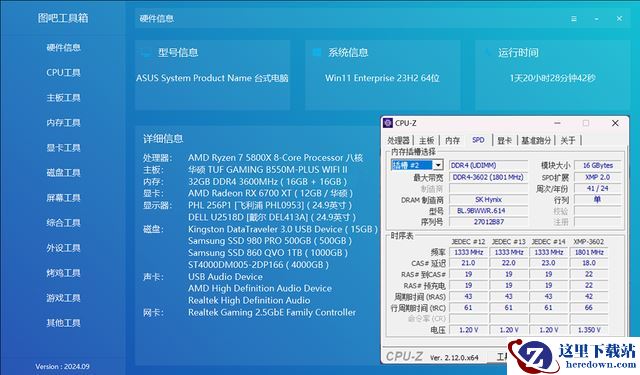
Task: Open 烤鸡工具 sidebar item
Action: coord(63,273)
